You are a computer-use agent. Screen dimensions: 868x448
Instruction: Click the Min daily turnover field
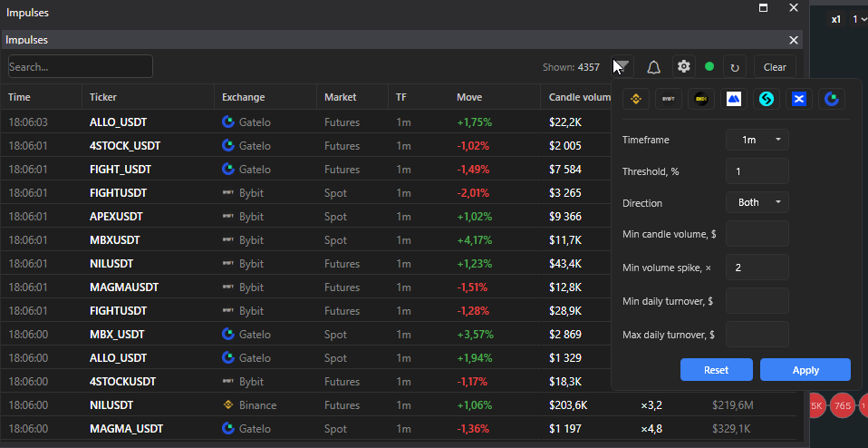coord(757,301)
